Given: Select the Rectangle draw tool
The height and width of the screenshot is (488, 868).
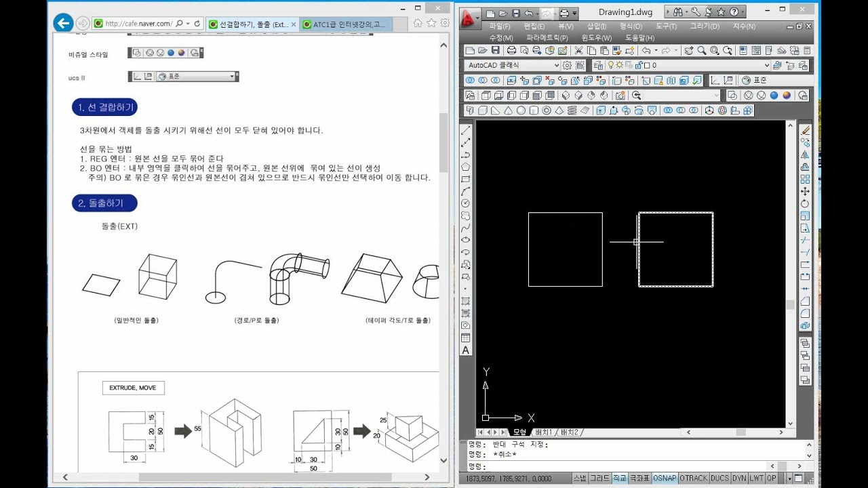Looking at the screenshot, I should 466,179.
